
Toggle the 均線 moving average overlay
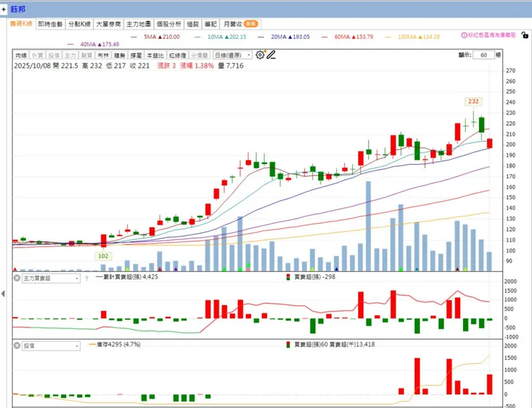point(21,55)
